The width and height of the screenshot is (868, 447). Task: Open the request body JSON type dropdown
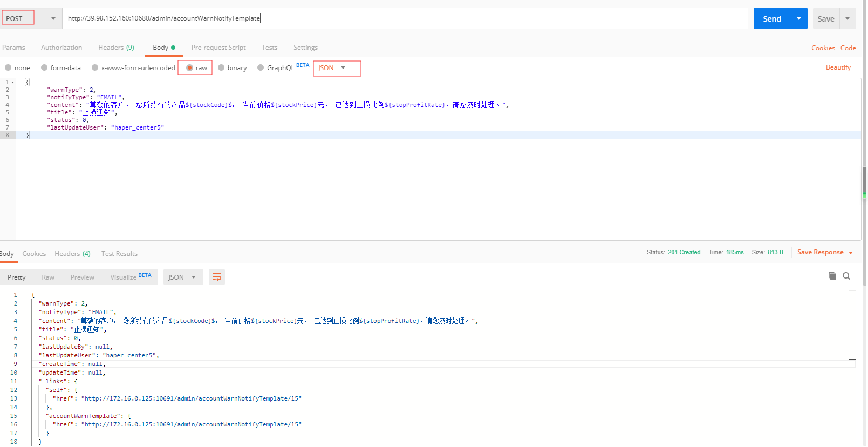tap(337, 68)
